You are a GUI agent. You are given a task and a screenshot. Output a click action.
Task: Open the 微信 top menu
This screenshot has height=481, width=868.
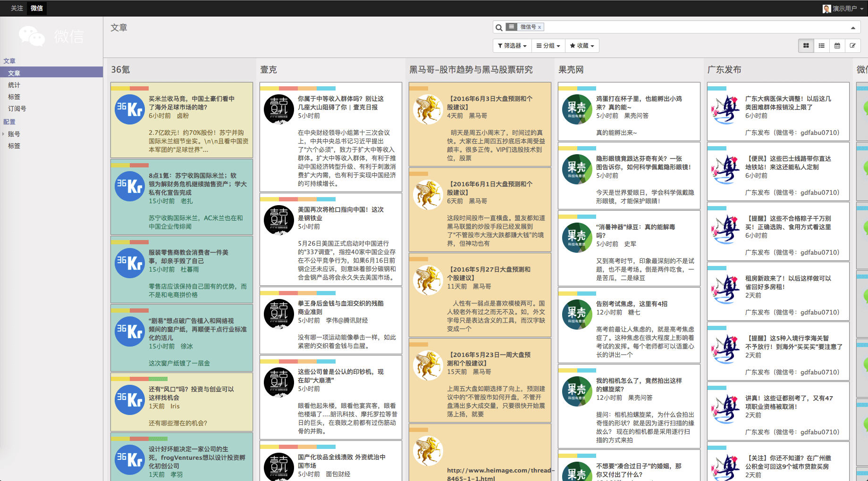click(x=37, y=8)
